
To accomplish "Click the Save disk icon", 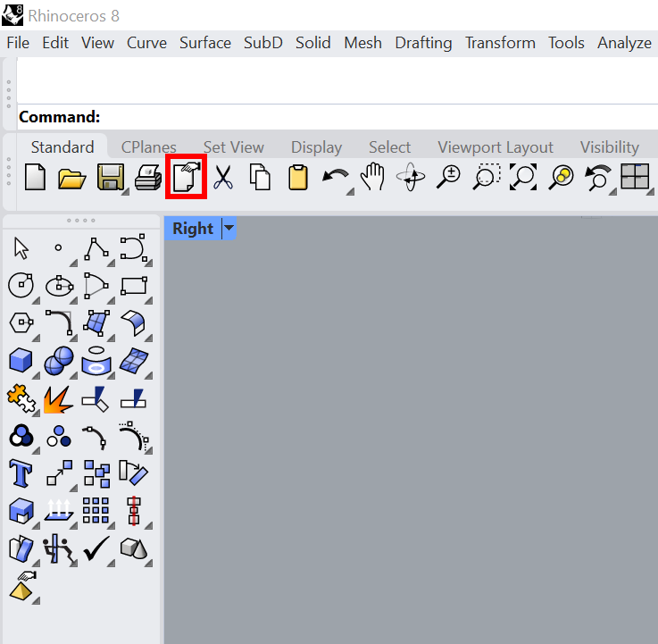I will 110,177.
